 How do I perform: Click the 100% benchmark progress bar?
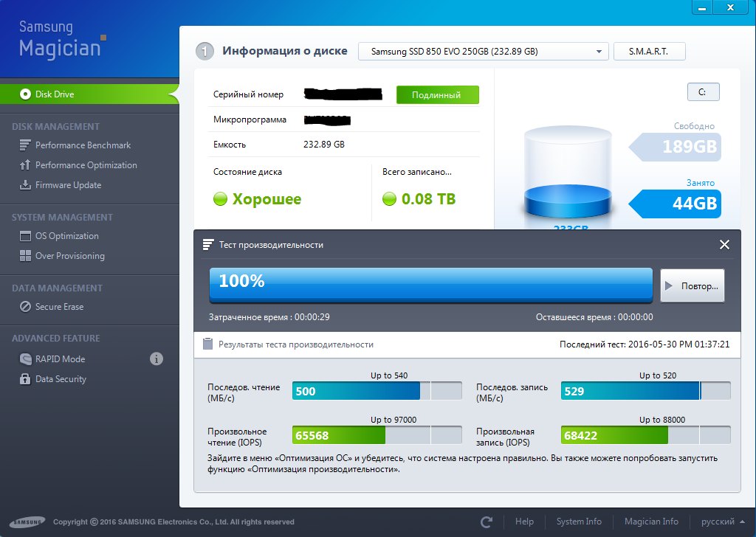(x=430, y=285)
